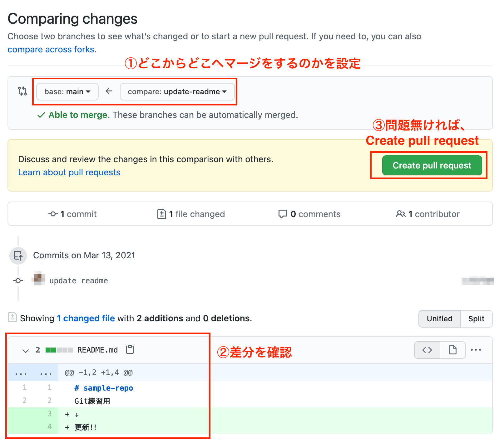Screen dimensions: 504x443
Task: Click the '# sample-repo' diff line
Action: click(x=104, y=388)
